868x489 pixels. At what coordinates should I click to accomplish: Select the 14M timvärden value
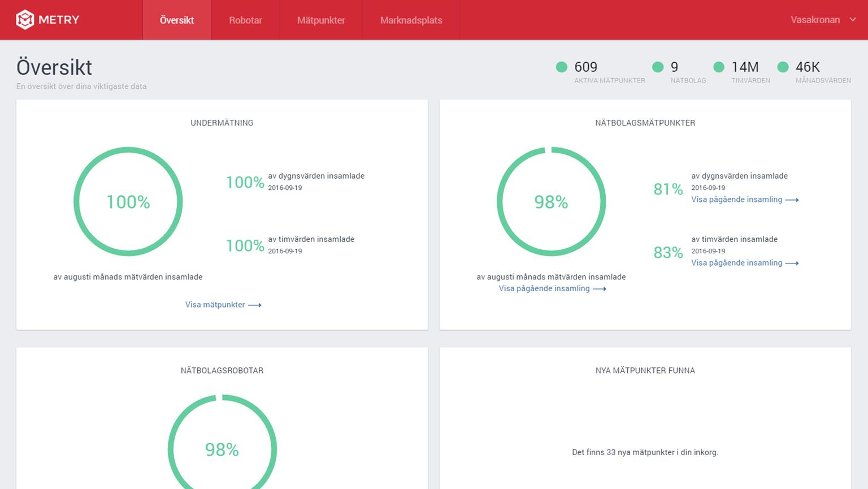(x=745, y=67)
